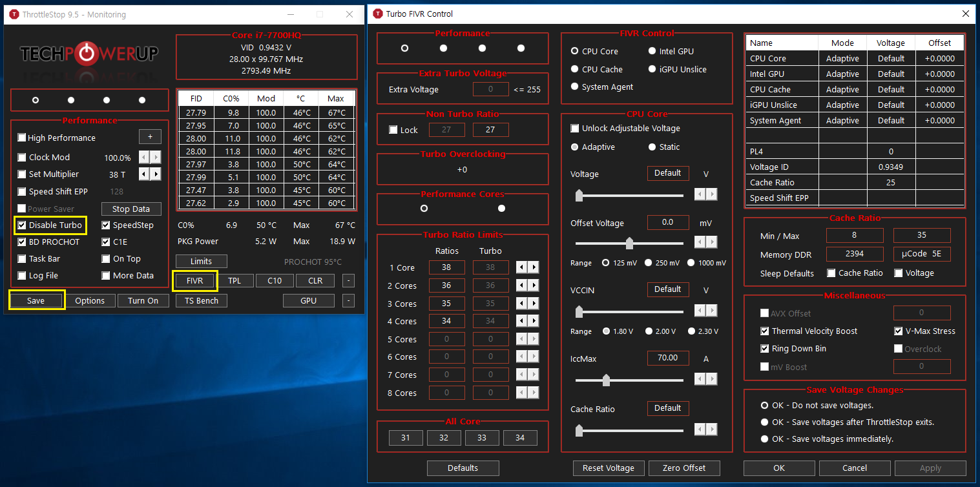Select the 250 mV offset range
The width and height of the screenshot is (980, 487).
click(649, 263)
